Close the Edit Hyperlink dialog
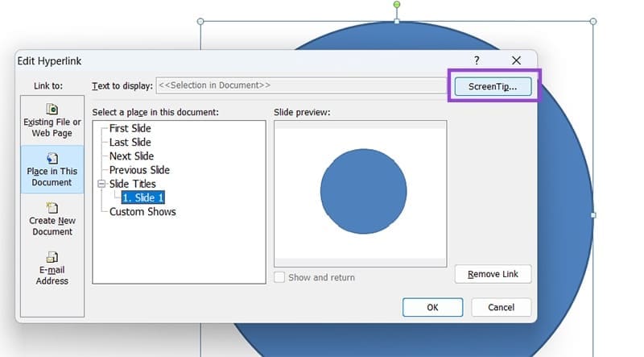 point(516,60)
